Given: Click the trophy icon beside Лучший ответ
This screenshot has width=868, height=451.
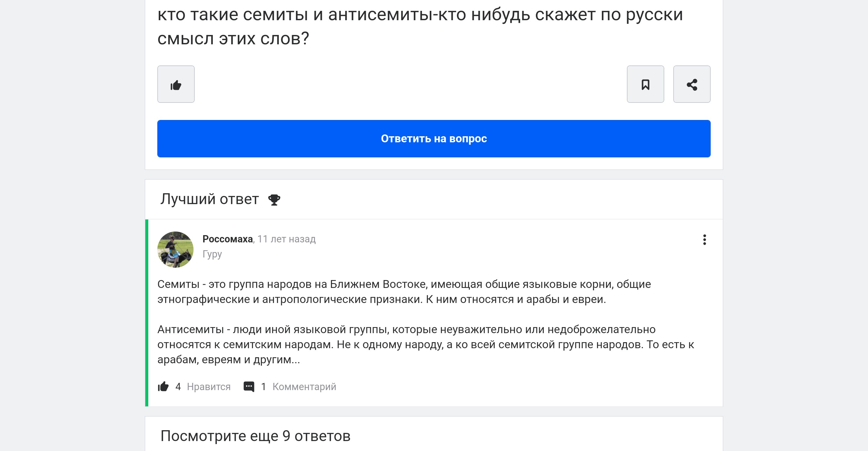Looking at the screenshot, I should coord(274,200).
